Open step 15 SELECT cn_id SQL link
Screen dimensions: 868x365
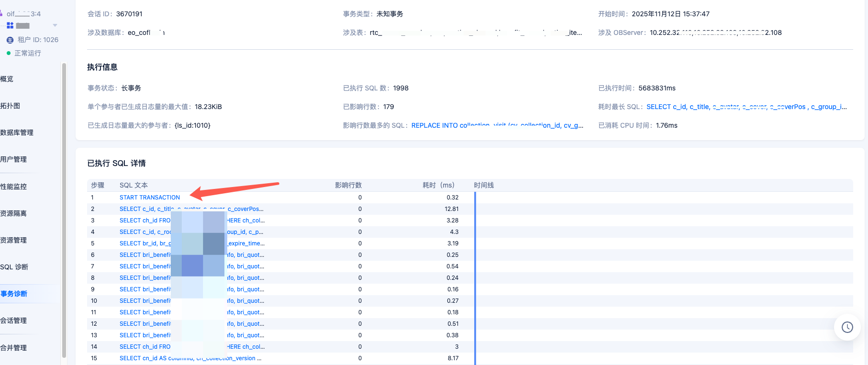pyautogui.click(x=190, y=358)
